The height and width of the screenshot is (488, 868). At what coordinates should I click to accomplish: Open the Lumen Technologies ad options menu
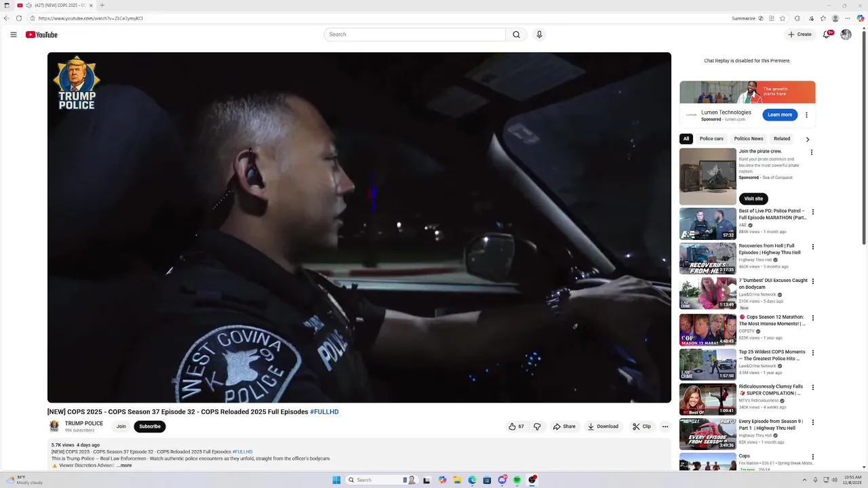[x=806, y=115]
